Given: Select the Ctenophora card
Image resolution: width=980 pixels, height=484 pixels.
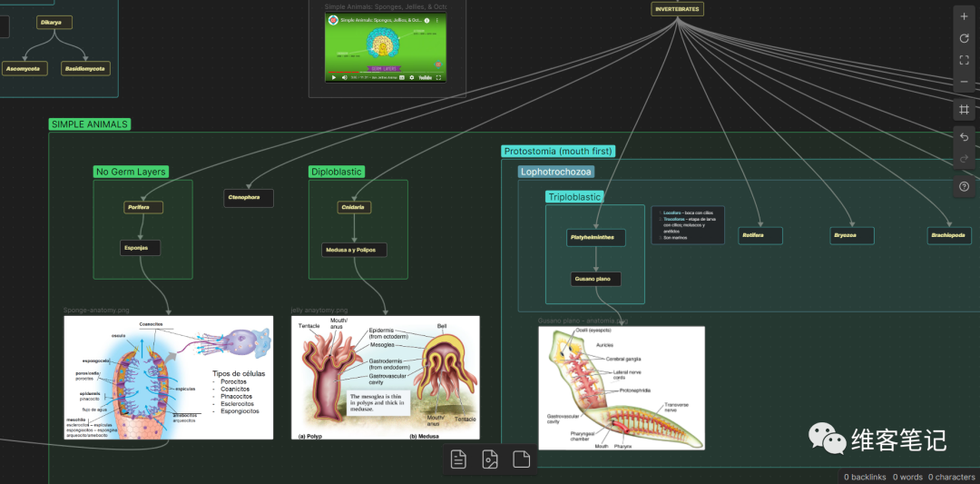Looking at the screenshot, I should pyautogui.click(x=249, y=198).
